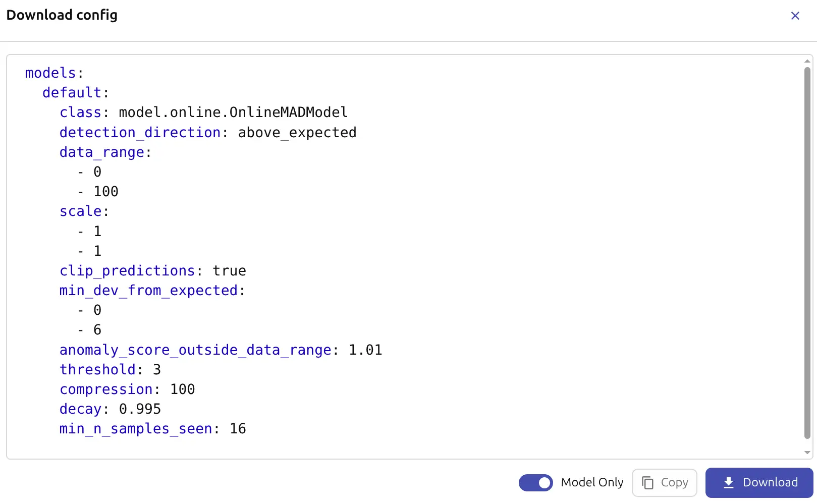The width and height of the screenshot is (817, 504).
Task: Click the 'min_dev_from_expected' key
Action: (x=148, y=291)
